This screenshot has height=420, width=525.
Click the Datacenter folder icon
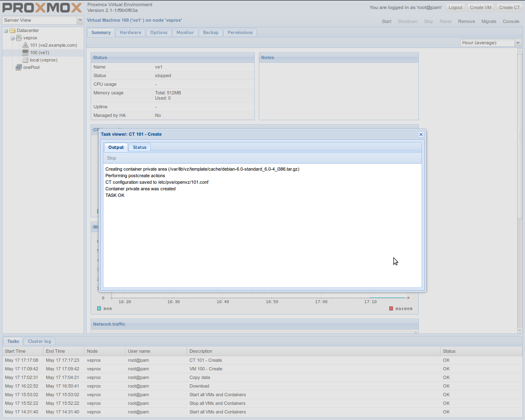12,30
